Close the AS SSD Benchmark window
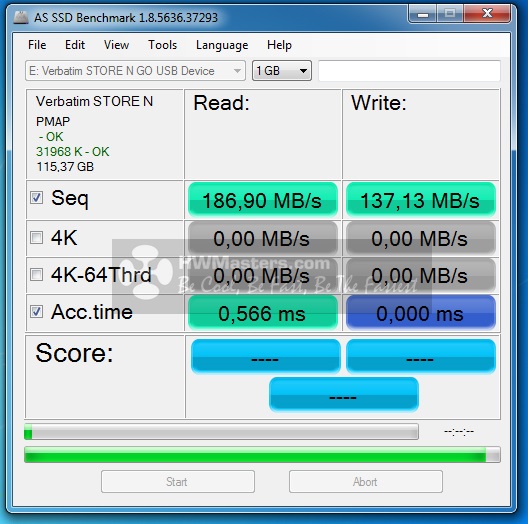 coord(487,14)
